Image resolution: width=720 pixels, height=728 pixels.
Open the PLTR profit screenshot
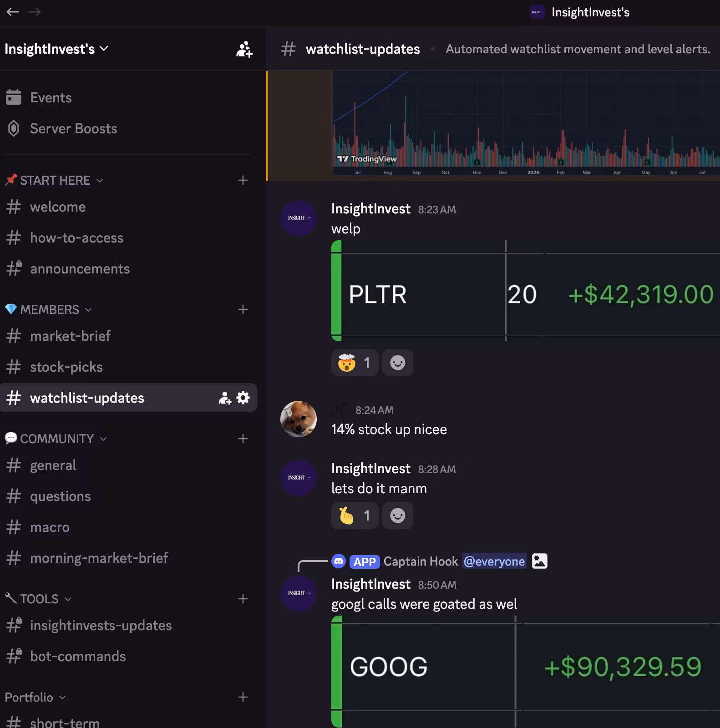pyautogui.click(x=526, y=291)
